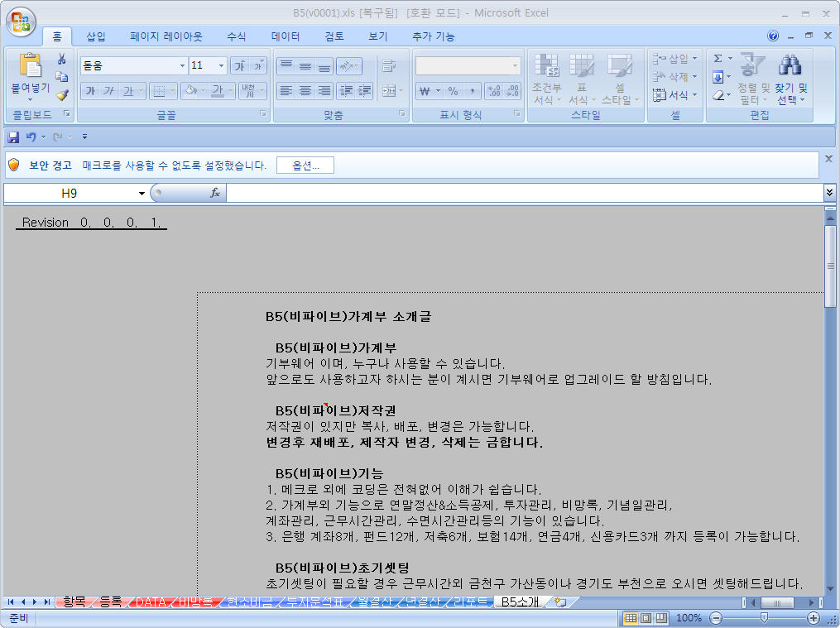Open the 조건부 서식 conditional formatting dropdown
Screen dimensions: 840x628
[x=546, y=79]
